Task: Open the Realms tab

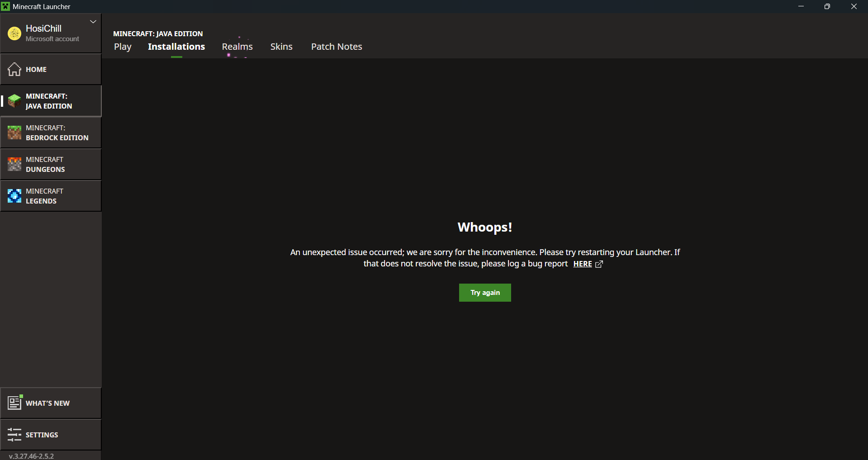Action: tap(237, 47)
